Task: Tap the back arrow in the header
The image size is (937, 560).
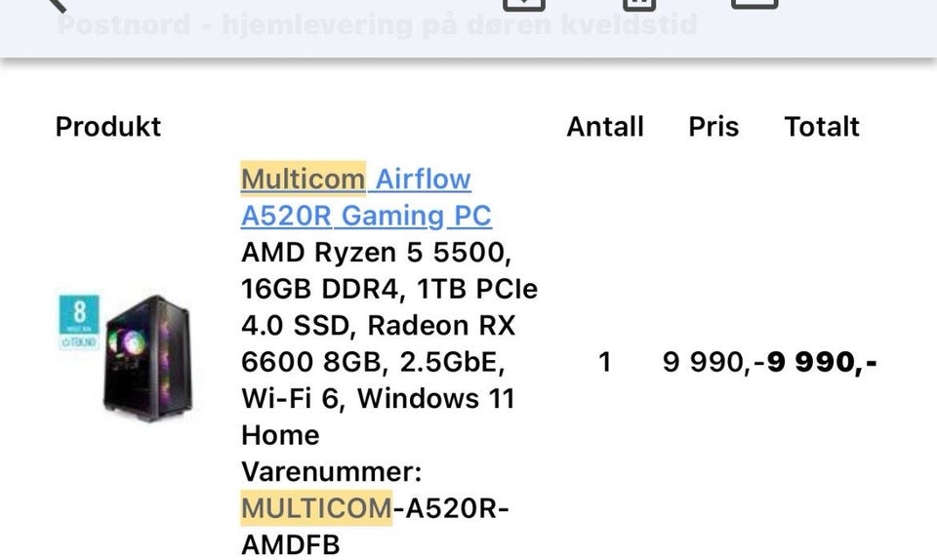Action: click(x=55, y=5)
